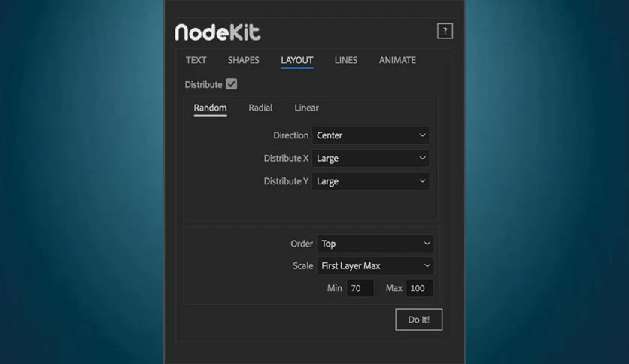Click the Max label
The height and width of the screenshot is (364, 629).
pos(394,288)
